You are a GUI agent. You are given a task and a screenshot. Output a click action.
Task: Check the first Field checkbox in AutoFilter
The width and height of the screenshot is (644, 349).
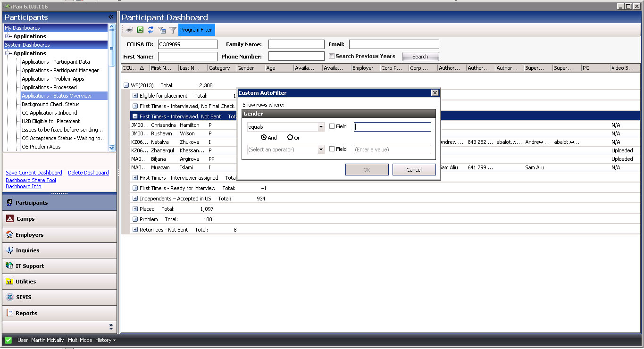pyautogui.click(x=332, y=126)
